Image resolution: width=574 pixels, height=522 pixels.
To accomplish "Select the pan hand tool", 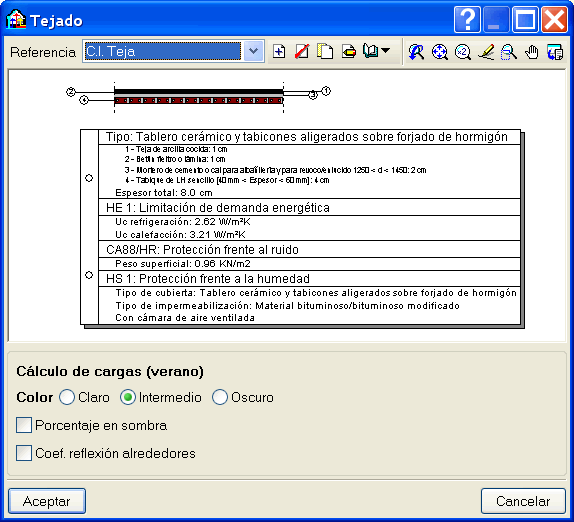I will pyautogui.click(x=532, y=52).
